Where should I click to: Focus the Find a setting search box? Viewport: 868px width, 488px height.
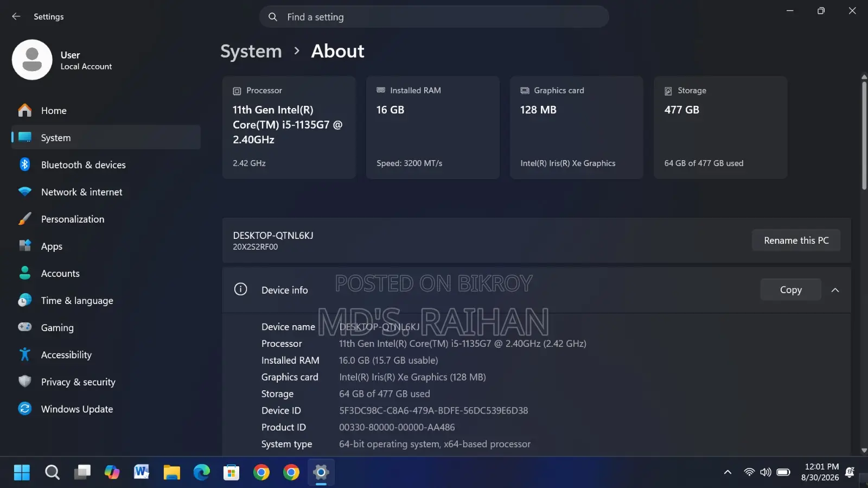(x=434, y=17)
